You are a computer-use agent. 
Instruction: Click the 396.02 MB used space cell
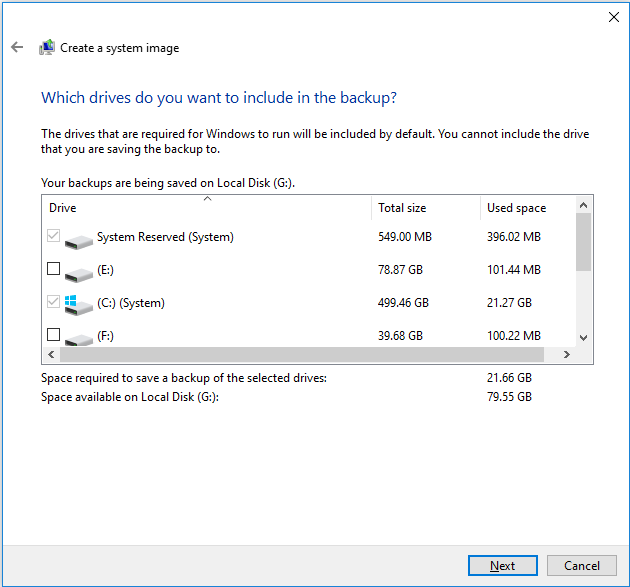tap(514, 237)
